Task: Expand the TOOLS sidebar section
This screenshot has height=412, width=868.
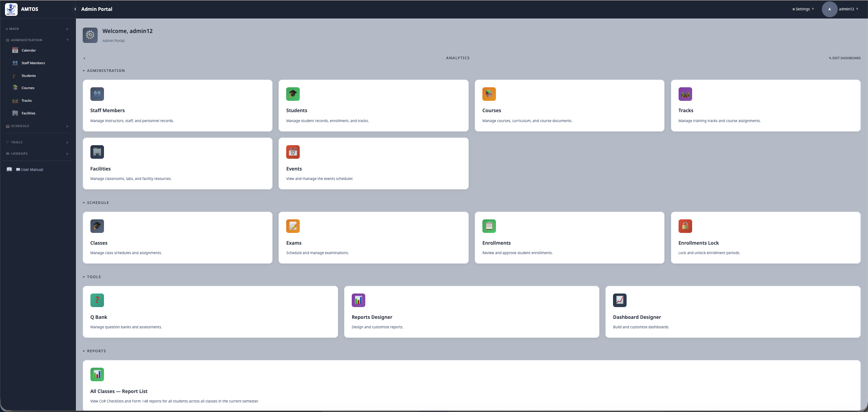Action: (38, 142)
